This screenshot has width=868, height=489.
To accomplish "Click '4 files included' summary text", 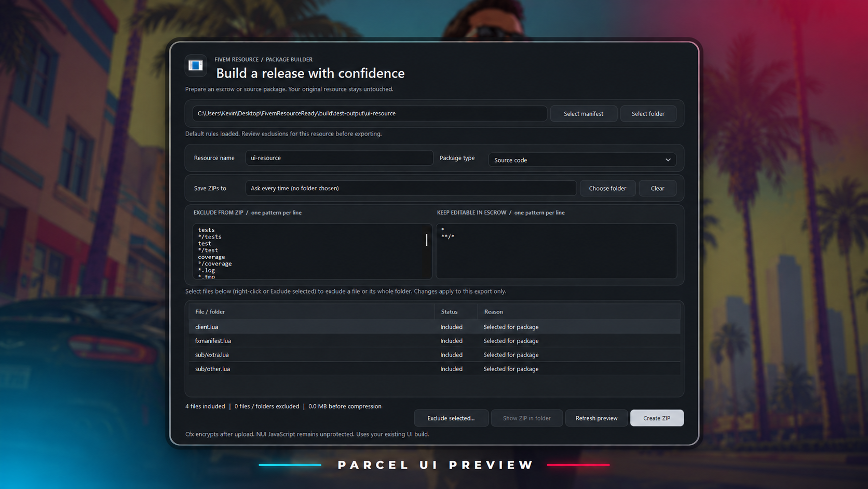I will pos(205,406).
